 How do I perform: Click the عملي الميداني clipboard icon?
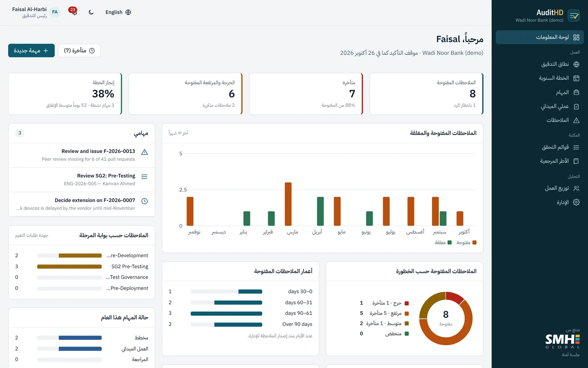[x=576, y=106]
